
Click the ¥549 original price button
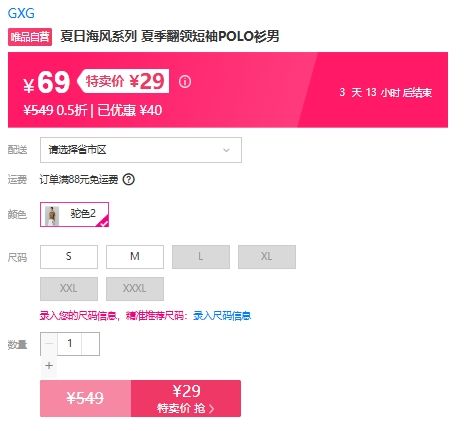(86, 398)
